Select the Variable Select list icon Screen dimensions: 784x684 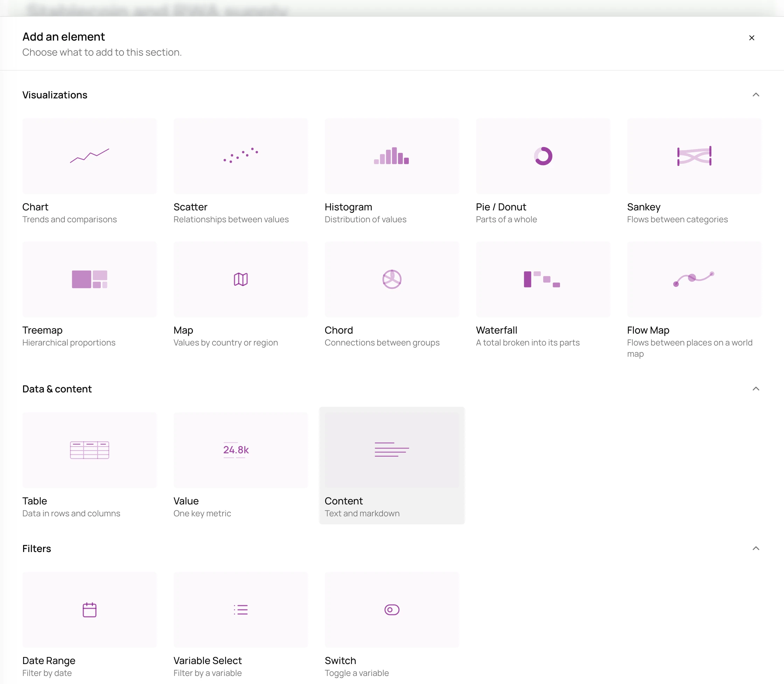point(241,609)
